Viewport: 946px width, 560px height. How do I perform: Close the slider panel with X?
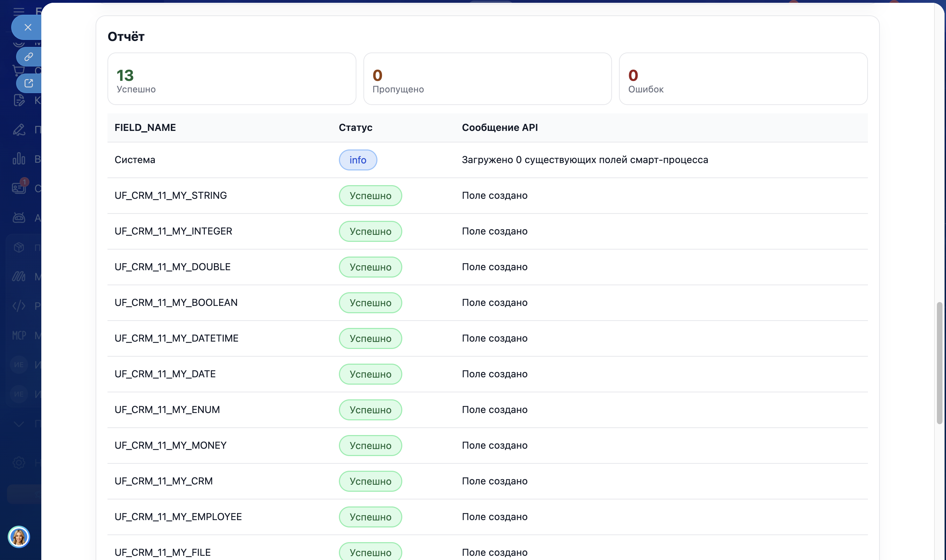point(28,27)
